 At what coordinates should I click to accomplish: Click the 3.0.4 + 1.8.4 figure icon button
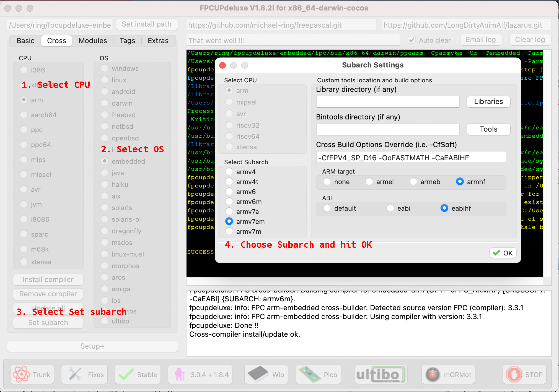tap(201, 374)
